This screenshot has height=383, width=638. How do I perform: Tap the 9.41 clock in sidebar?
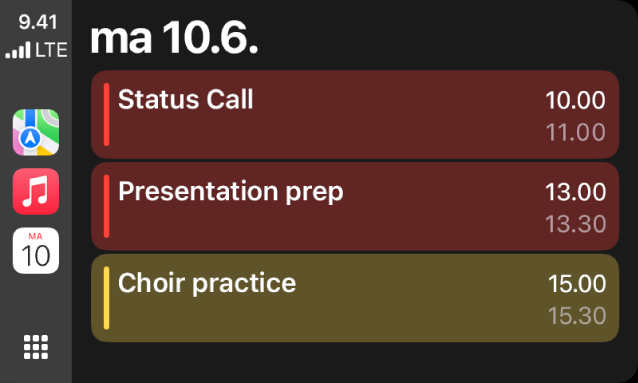point(38,22)
